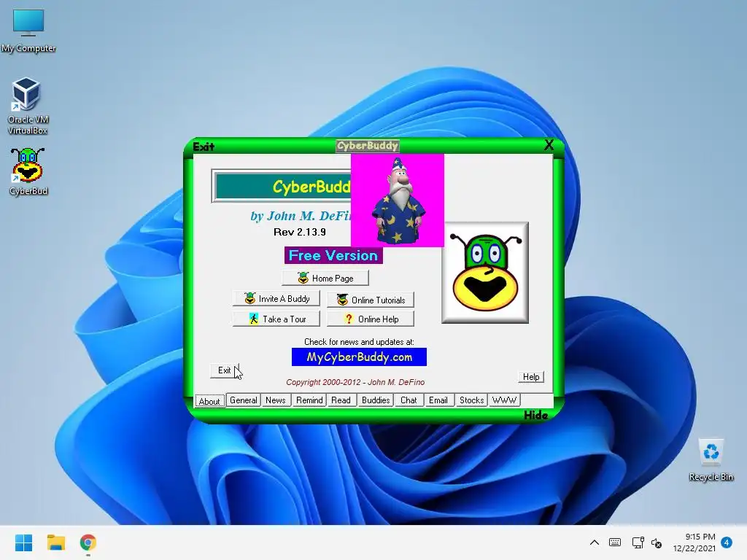
Task: Select the Recycle Bin desktop icon
Action: [x=711, y=460]
